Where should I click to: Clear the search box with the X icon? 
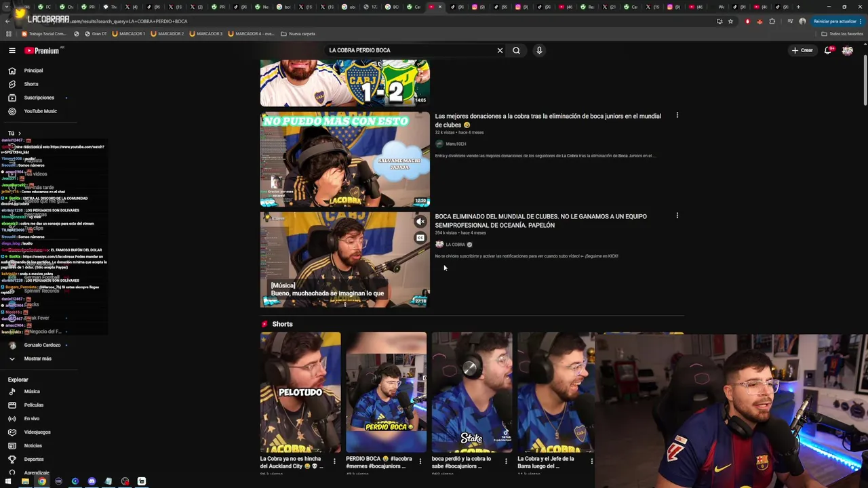500,50
